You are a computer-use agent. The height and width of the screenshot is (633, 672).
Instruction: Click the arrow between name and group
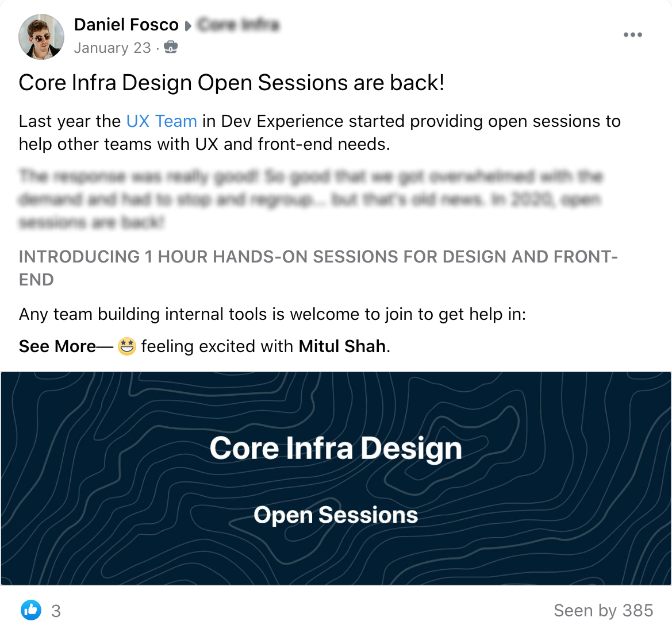tap(187, 25)
